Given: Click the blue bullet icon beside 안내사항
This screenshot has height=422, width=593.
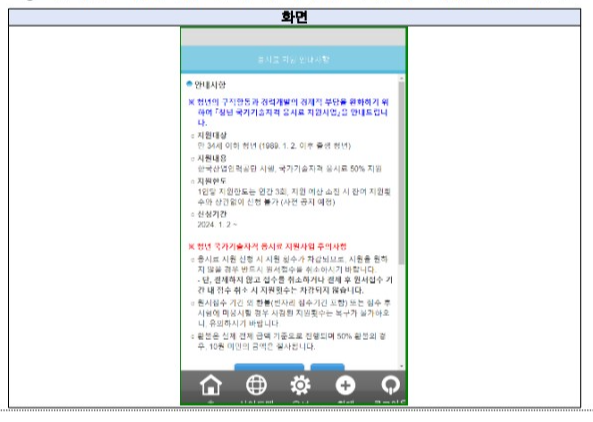Looking at the screenshot, I should (189, 84).
